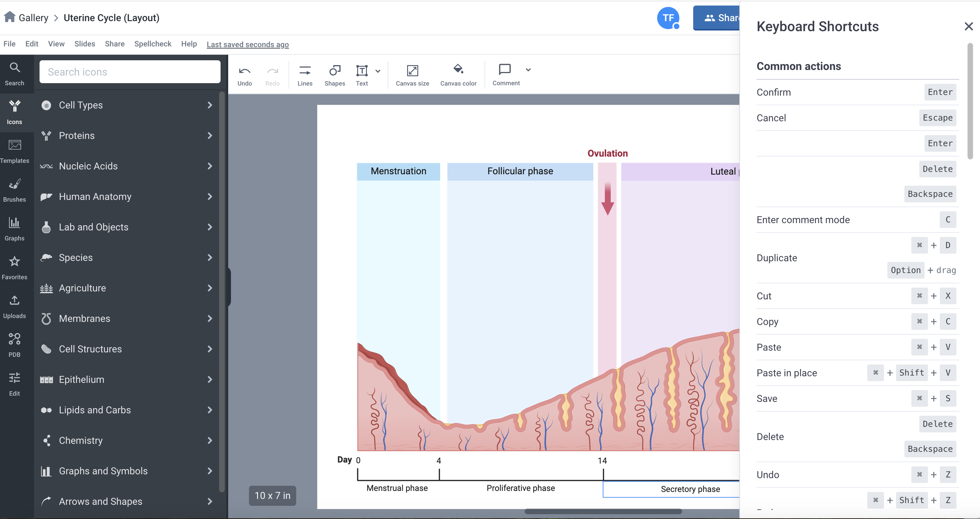Image resolution: width=980 pixels, height=519 pixels.
Task: Open the Favorites sidebar panel
Action: (15, 267)
